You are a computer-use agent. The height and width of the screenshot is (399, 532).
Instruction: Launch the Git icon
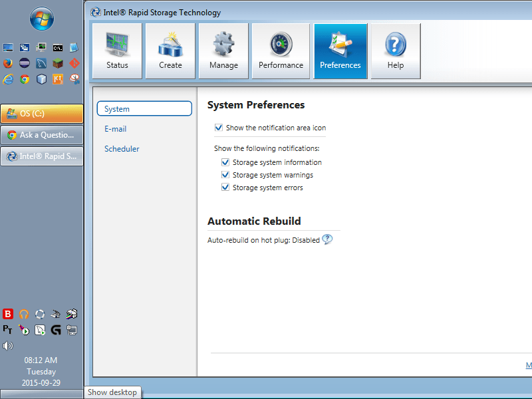coord(74,63)
